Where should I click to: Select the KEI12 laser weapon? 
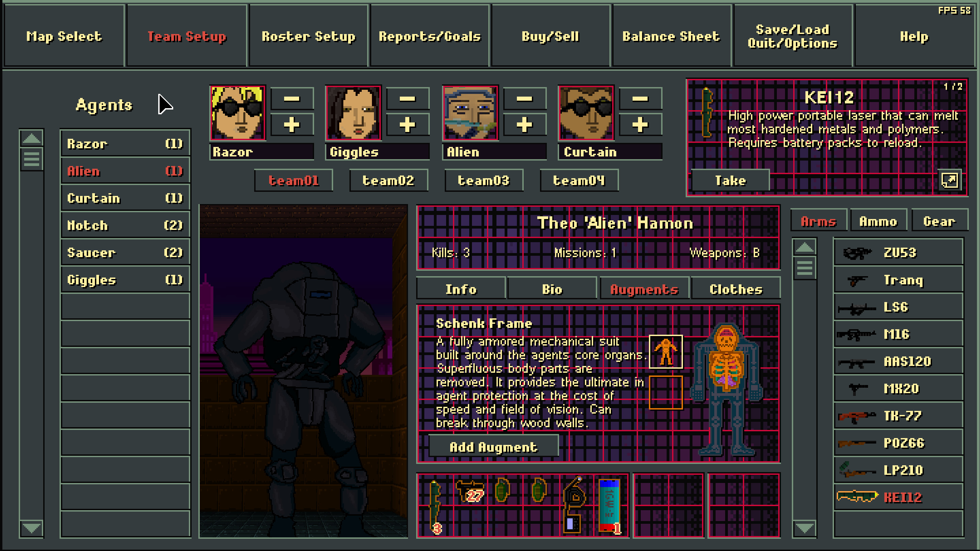(x=898, y=497)
